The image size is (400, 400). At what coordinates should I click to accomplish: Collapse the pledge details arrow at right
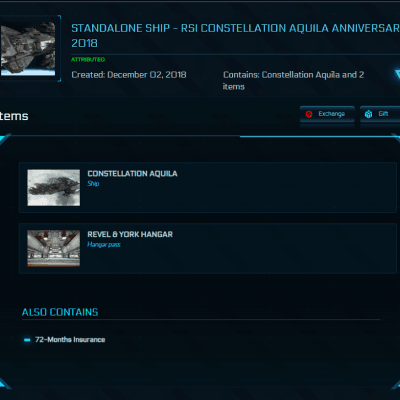pos(397,75)
